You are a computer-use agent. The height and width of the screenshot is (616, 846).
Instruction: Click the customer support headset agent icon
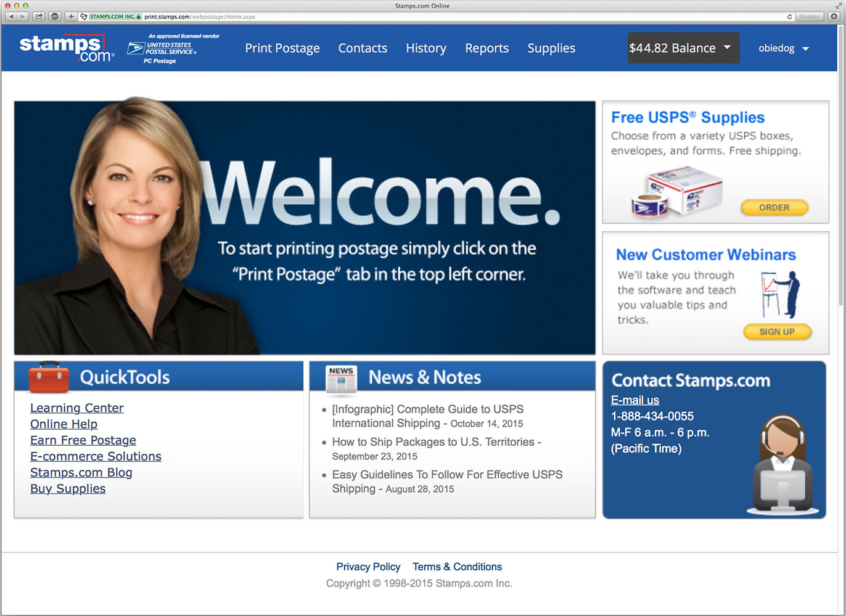782,465
